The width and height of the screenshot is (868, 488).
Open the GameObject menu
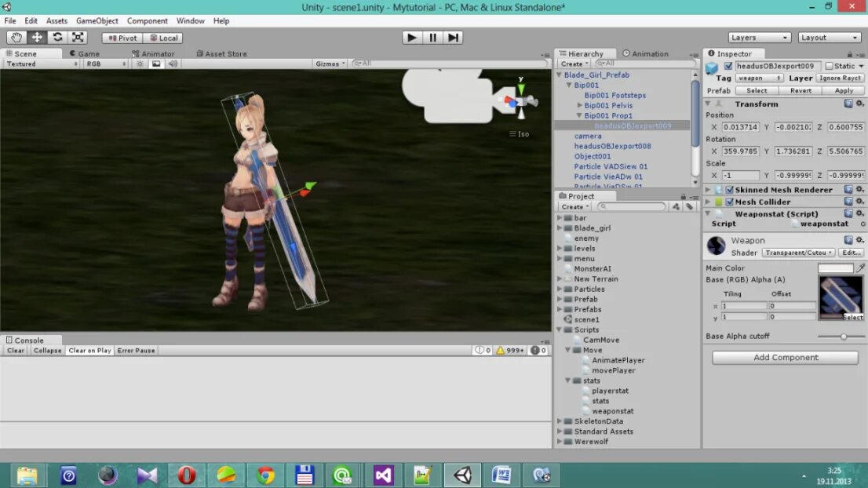97,20
